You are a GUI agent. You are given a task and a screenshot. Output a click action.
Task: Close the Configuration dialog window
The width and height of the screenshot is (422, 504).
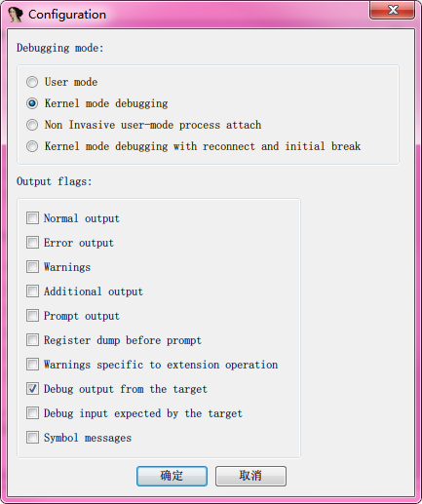point(392,10)
